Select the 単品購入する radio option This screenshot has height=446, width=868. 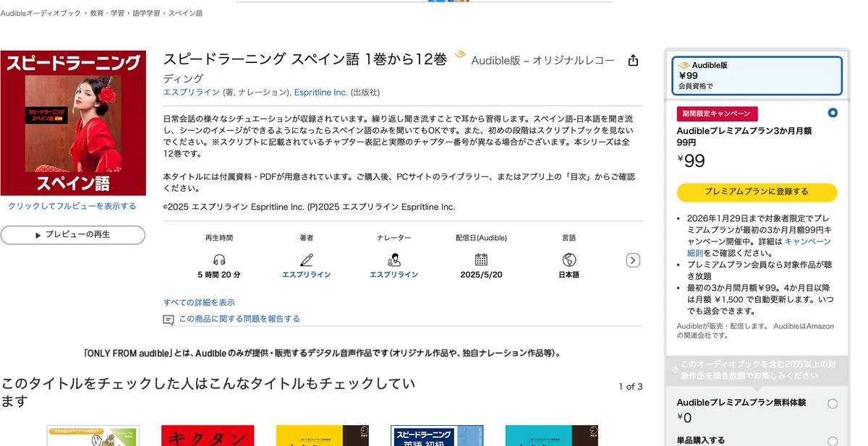[833, 441]
